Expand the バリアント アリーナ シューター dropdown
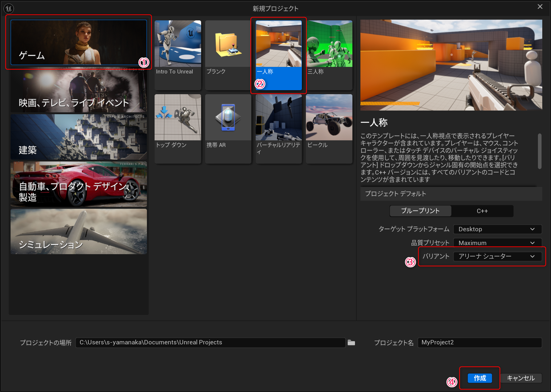This screenshot has height=392, width=551. [497, 256]
